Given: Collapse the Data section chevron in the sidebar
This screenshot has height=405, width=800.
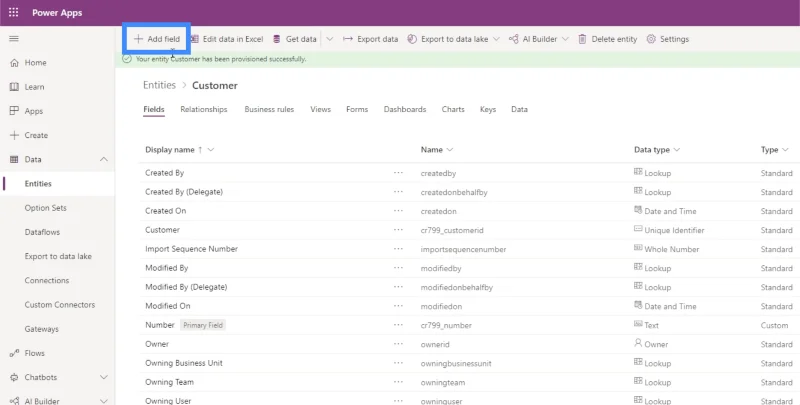Looking at the screenshot, I should pyautogui.click(x=104, y=160).
